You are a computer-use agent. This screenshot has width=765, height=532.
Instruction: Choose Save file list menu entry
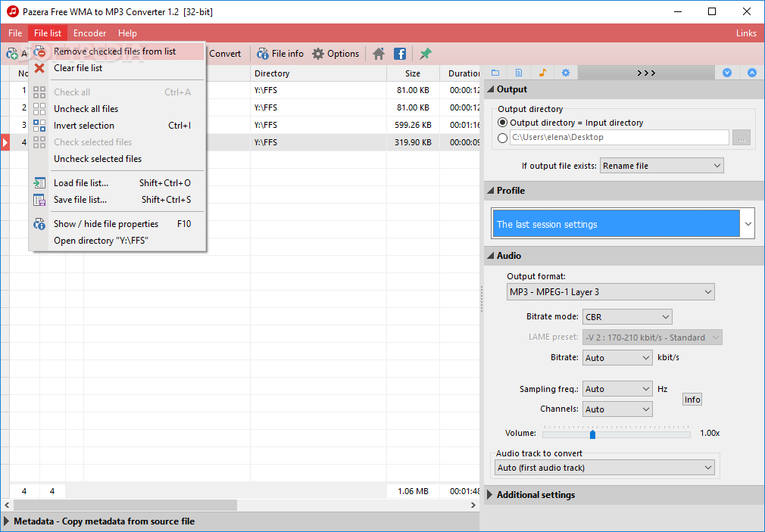[117, 200]
